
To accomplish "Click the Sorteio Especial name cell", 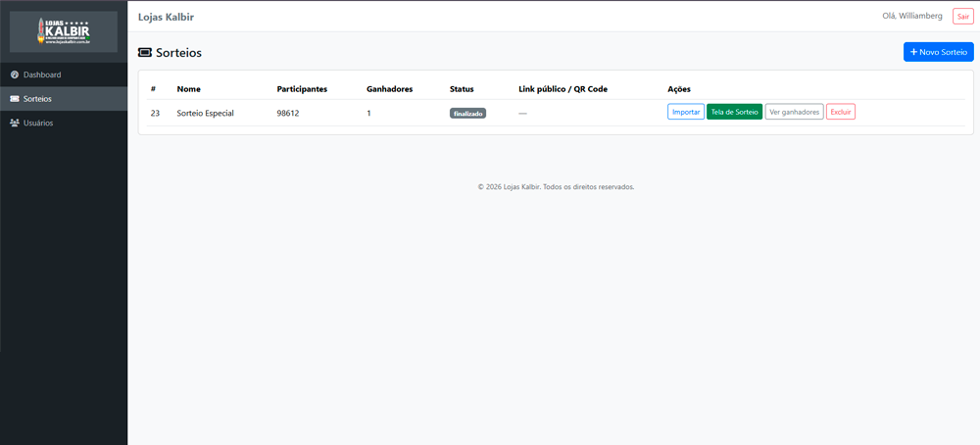I will pos(205,113).
